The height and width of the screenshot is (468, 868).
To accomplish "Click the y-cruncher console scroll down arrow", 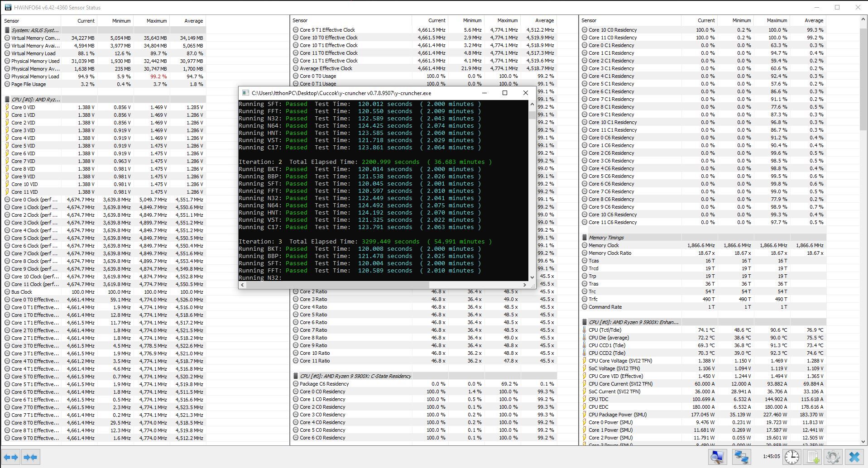I will pos(532,277).
